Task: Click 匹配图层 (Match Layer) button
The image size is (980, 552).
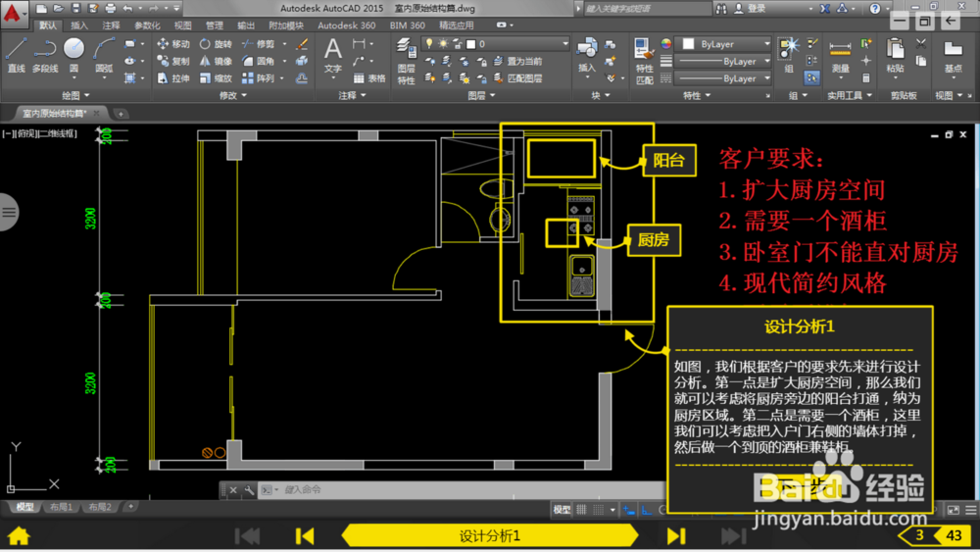Action: [x=517, y=78]
